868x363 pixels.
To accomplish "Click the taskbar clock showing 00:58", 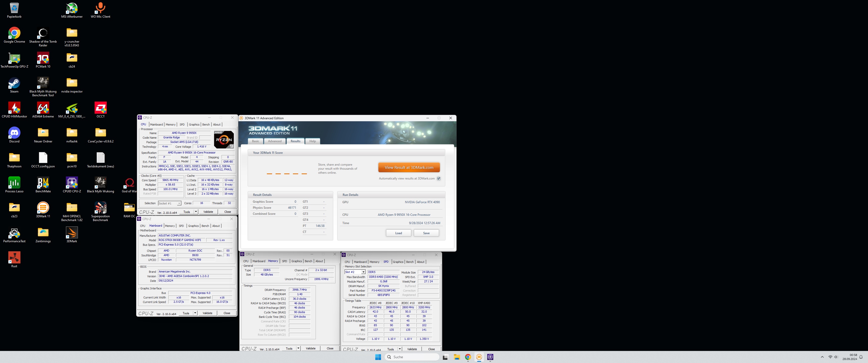I will 850,357.
